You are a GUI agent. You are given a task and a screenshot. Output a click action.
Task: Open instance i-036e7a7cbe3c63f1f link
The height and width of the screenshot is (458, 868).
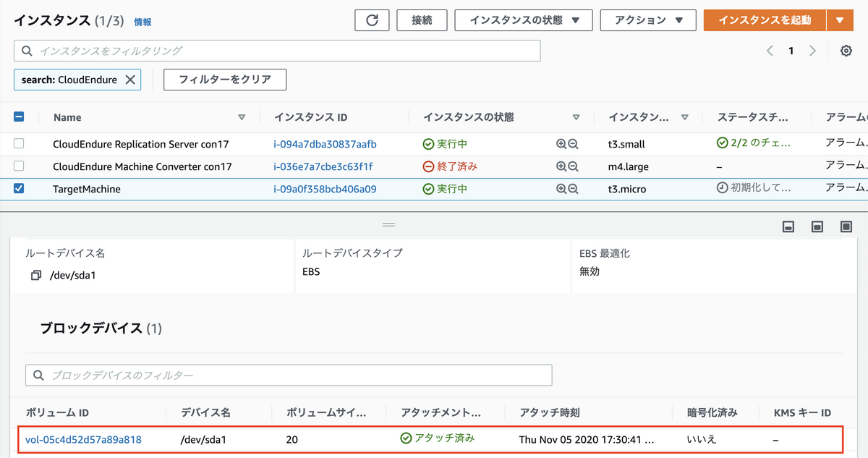click(x=323, y=166)
